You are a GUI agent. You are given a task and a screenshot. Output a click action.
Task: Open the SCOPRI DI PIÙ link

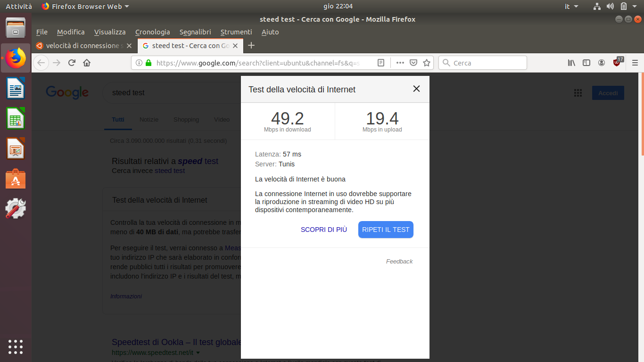point(324,230)
